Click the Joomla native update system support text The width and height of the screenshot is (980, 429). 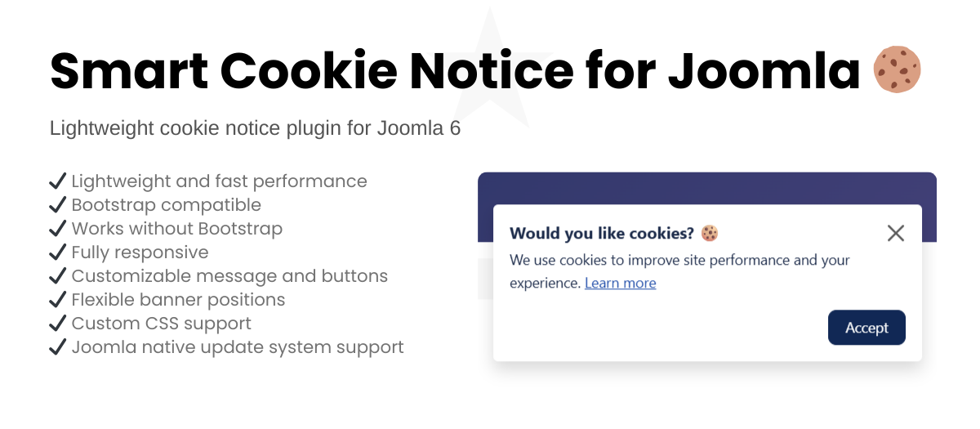tap(237, 346)
